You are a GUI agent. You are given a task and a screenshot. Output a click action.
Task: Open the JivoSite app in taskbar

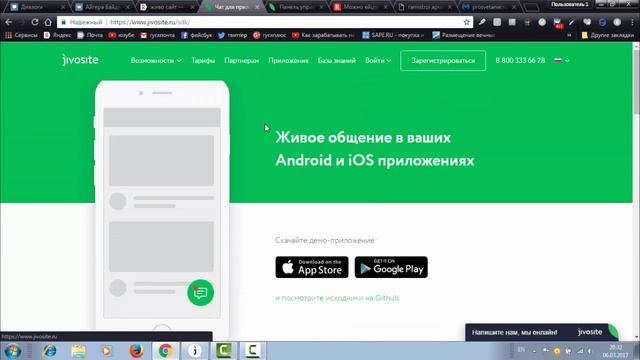coord(195,351)
